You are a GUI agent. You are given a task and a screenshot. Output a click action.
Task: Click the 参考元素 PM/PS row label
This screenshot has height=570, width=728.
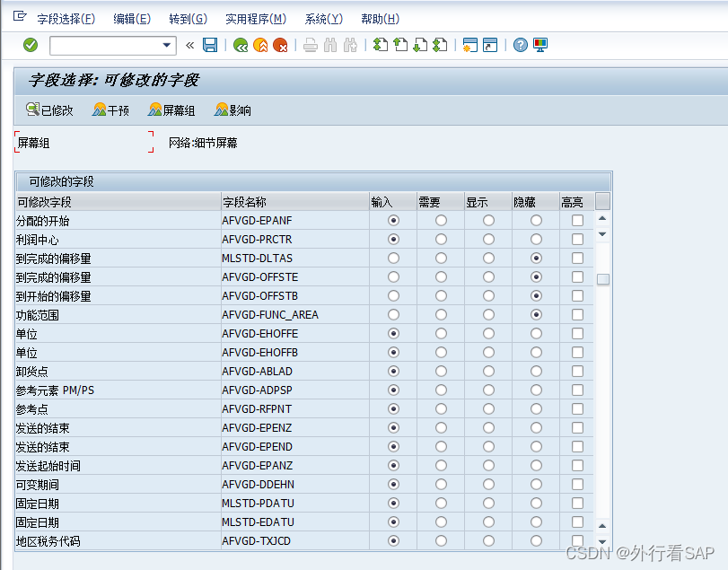(55, 390)
